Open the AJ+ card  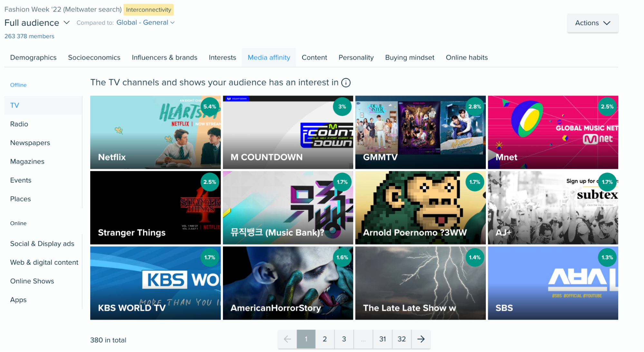pos(553,207)
